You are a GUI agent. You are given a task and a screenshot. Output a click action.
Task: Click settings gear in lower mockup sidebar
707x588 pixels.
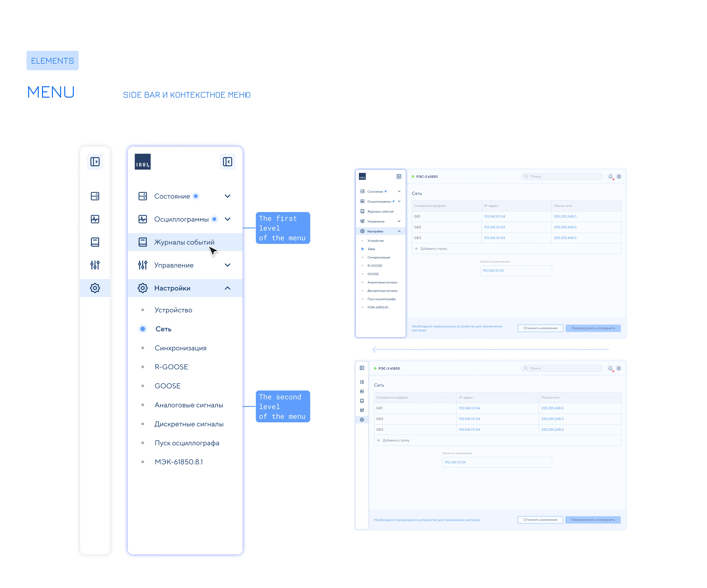(362, 420)
